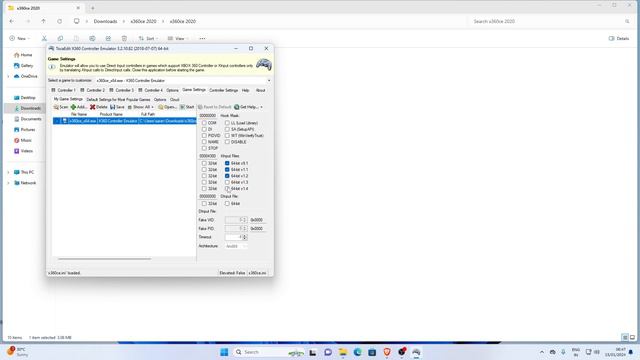
Task: Check the 64-bit v1.4 XInput file checkbox
Action: coord(227,189)
